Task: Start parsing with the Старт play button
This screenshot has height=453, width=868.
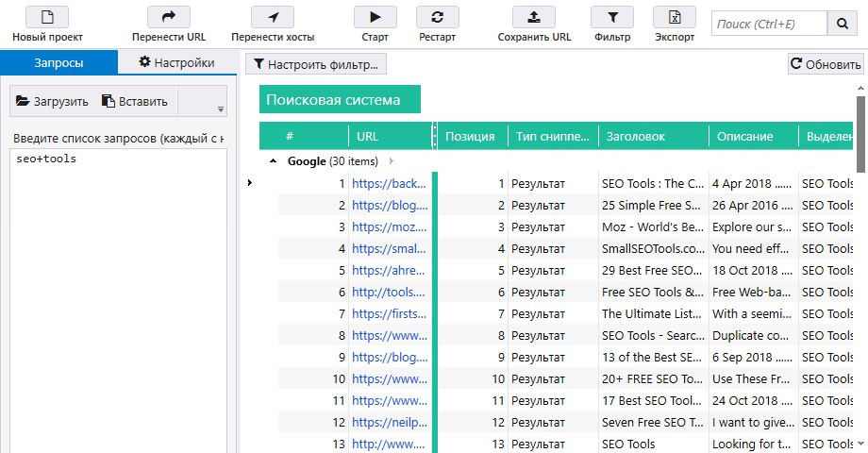Action: (375, 17)
